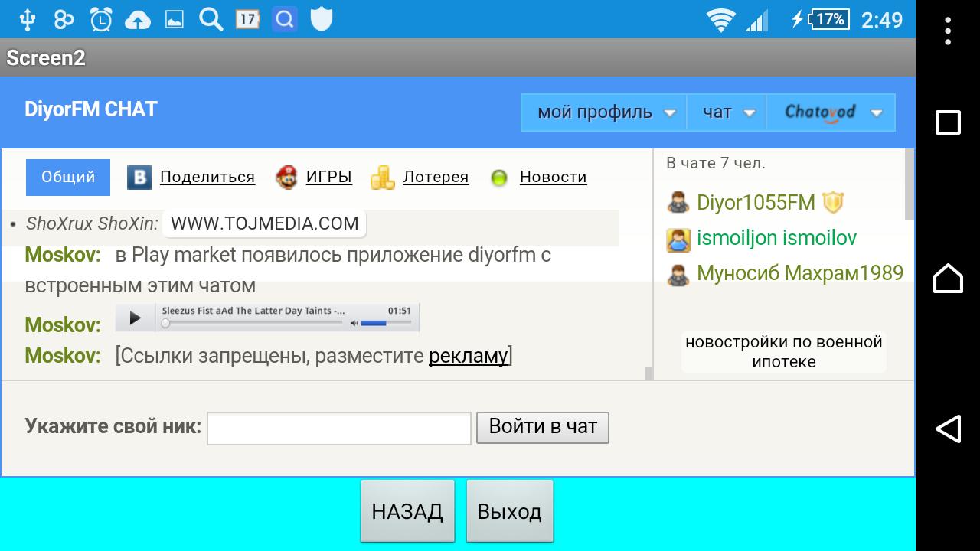Screen dimensions: 980x551
Task: Tap the Android recent apps square
Action: 948,122
